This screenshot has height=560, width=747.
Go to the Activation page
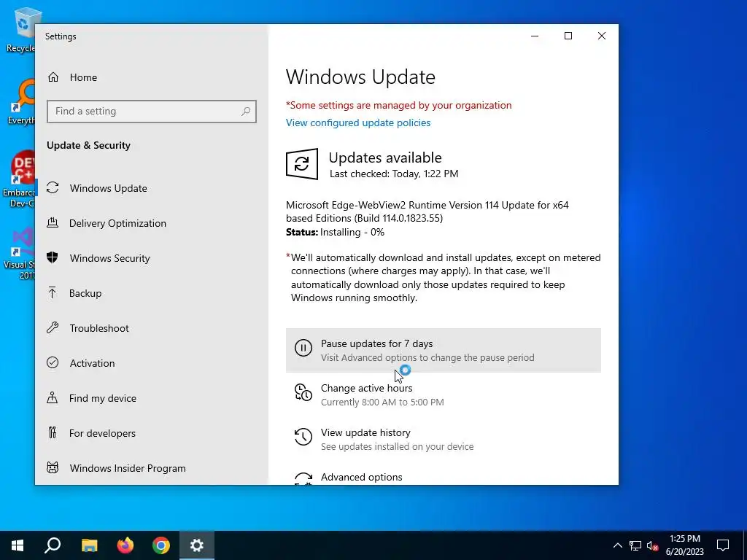click(92, 363)
